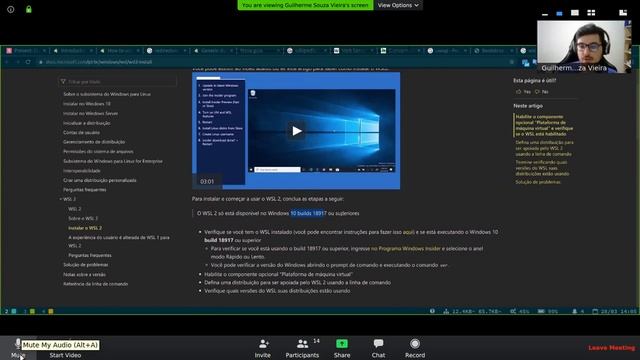The height and width of the screenshot is (360, 640).
Task: Click the browser address bar URL
Action: (x=99, y=62)
